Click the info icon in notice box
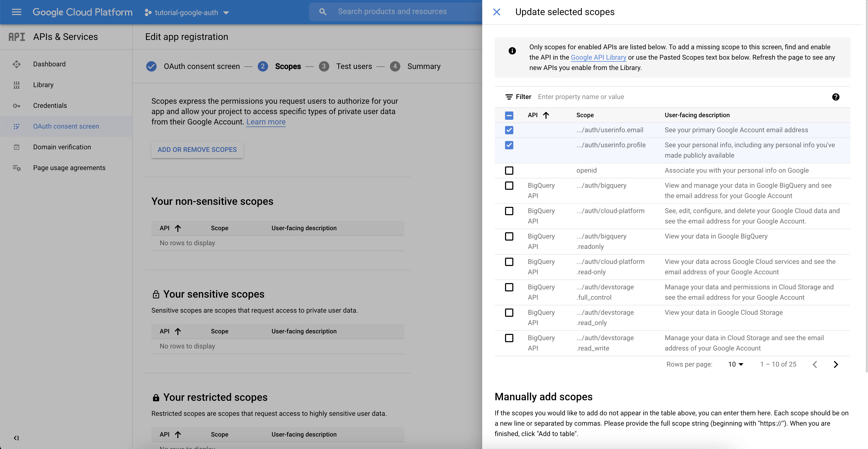The height and width of the screenshot is (449, 868). pos(512,51)
